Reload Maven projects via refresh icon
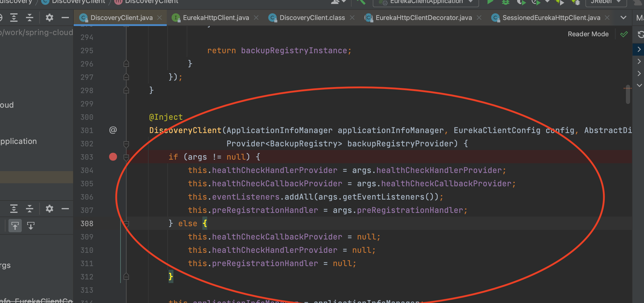Viewport: 644px width, 303px height. [641, 34]
